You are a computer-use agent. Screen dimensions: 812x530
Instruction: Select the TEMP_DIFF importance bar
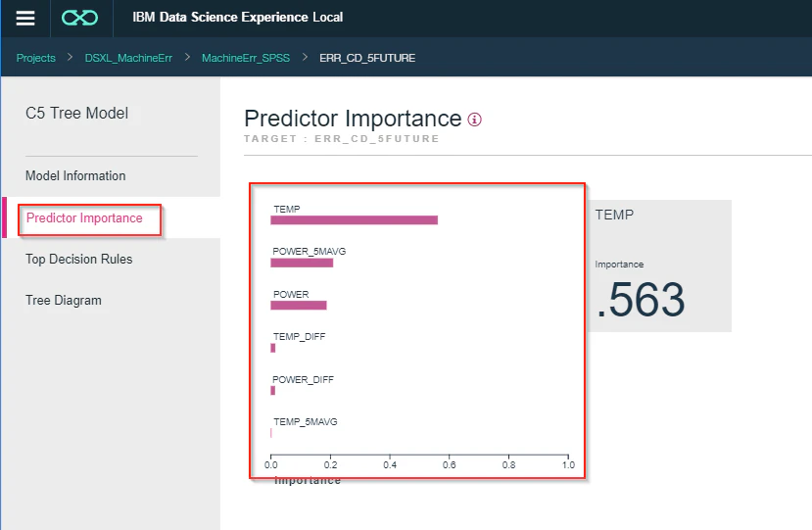point(273,348)
